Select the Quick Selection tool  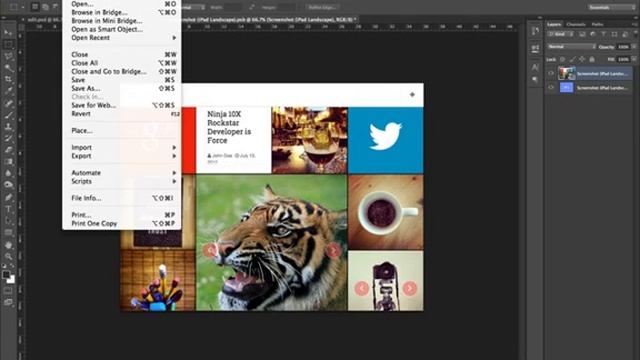(9, 68)
